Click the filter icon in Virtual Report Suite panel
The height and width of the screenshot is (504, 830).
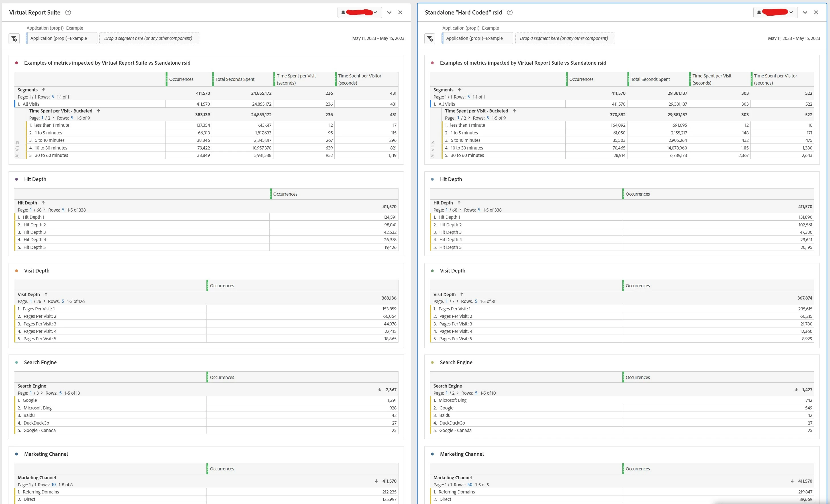[14, 39]
